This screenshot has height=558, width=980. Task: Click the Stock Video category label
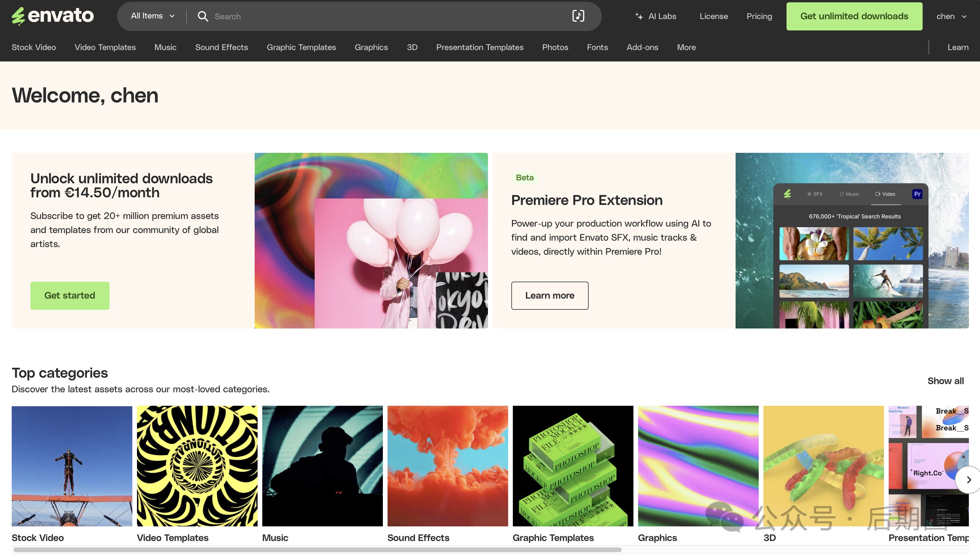pos(37,538)
